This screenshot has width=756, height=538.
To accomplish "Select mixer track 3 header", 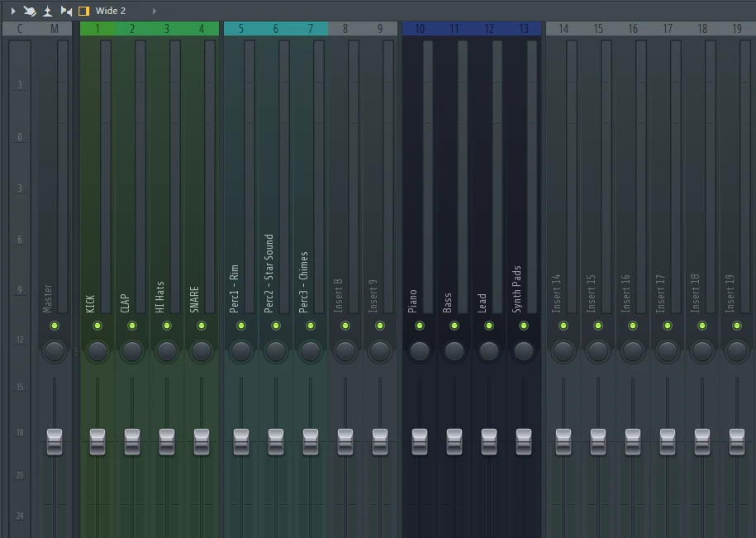I will [167, 29].
